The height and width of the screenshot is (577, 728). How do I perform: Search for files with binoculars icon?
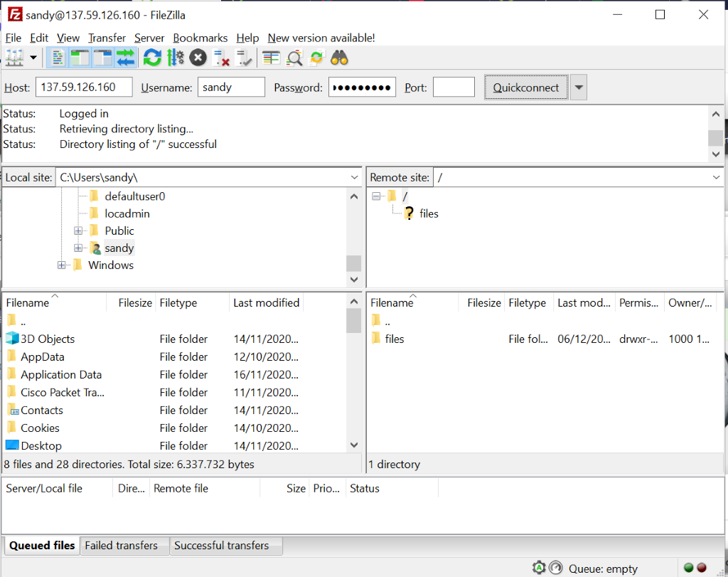pyautogui.click(x=339, y=58)
